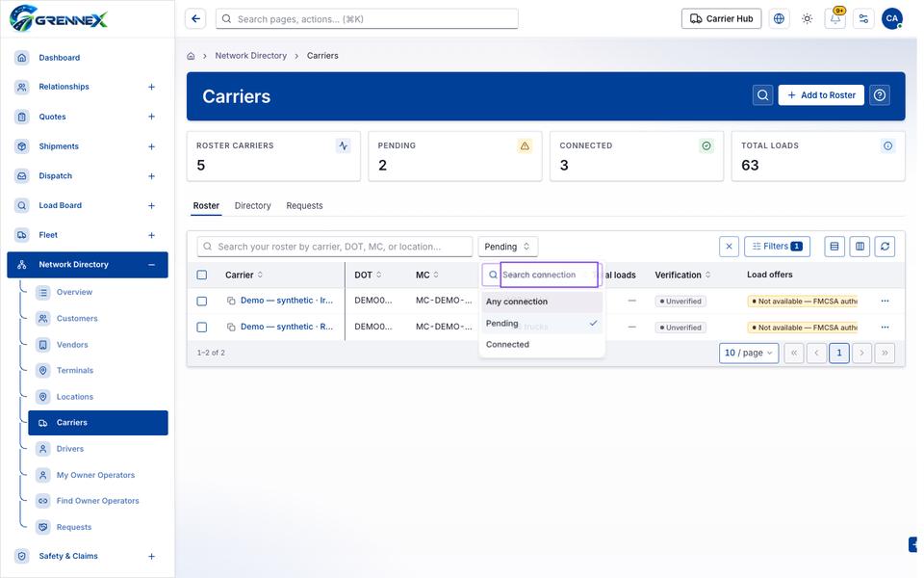Click the back arrow button in top bar

pyautogui.click(x=195, y=19)
